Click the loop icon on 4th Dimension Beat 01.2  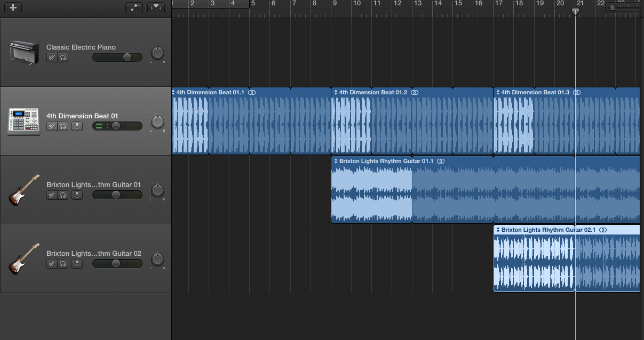pyautogui.click(x=415, y=92)
